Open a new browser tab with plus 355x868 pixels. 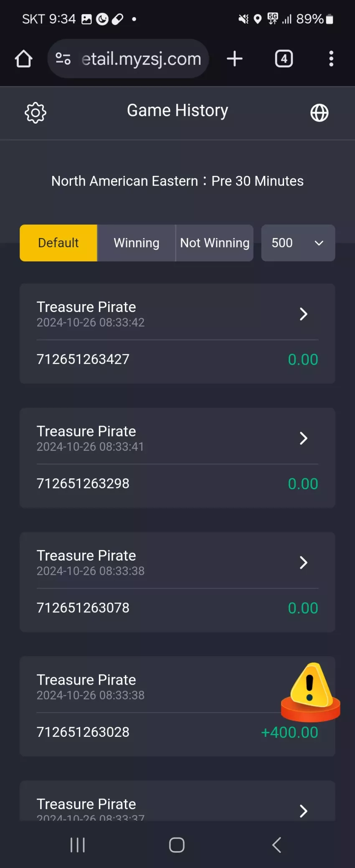[x=235, y=58]
